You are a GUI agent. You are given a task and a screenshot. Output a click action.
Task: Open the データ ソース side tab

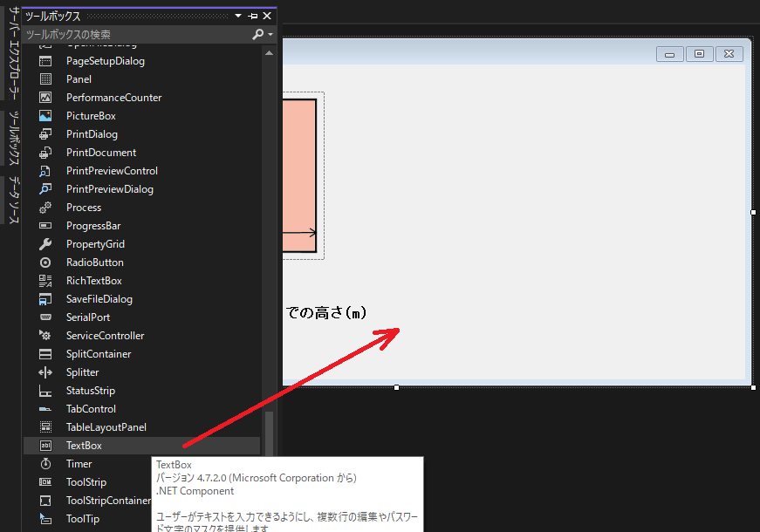pyautogui.click(x=14, y=200)
